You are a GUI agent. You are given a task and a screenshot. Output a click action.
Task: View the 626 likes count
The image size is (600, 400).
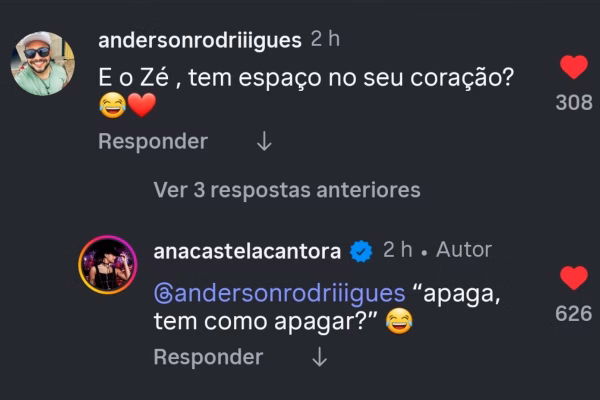574,313
